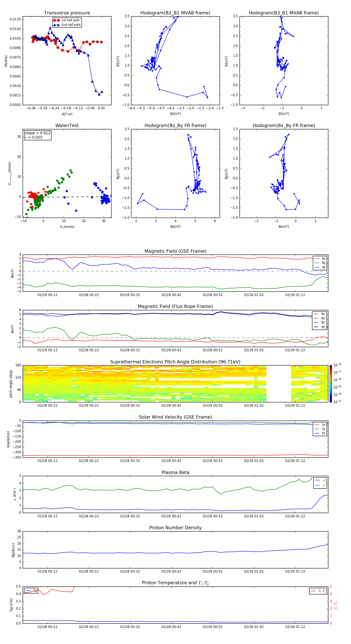Click the "Proton Number Density" title

point(175,528)
